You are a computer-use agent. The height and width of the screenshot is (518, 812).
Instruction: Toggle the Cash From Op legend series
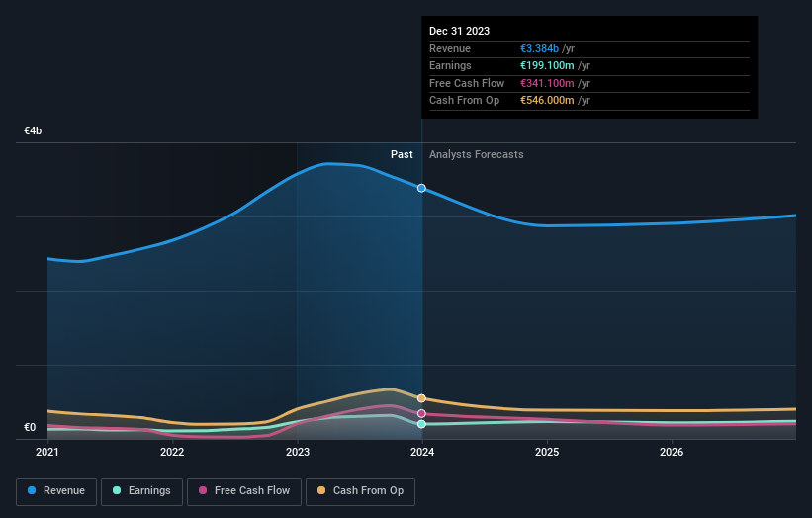click(x=360, y=491)
